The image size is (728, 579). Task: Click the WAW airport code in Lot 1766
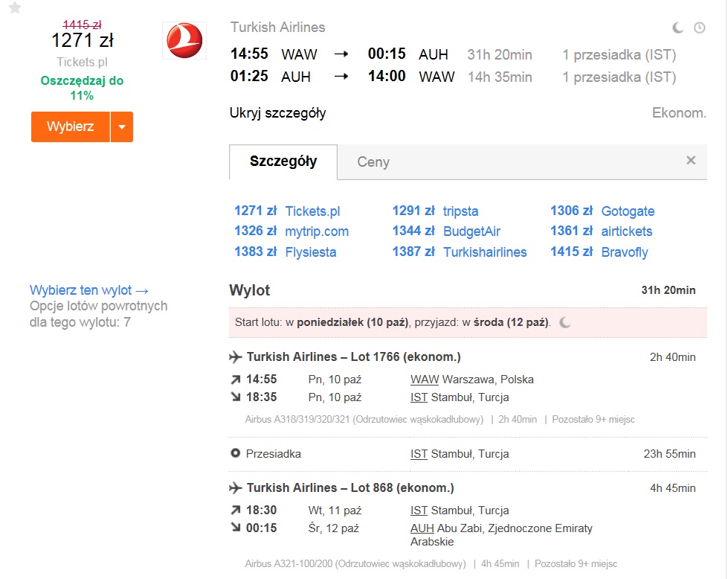click(425, 380)
